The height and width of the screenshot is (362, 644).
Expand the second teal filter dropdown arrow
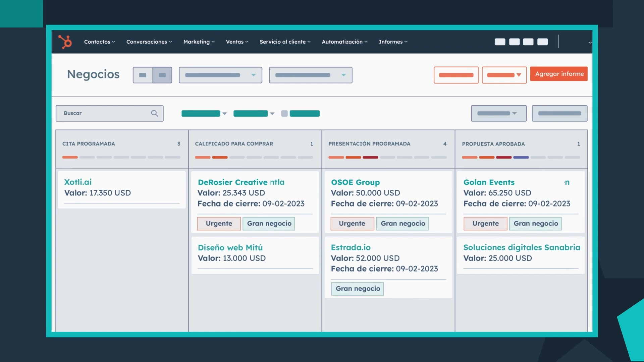coord(272,114)
